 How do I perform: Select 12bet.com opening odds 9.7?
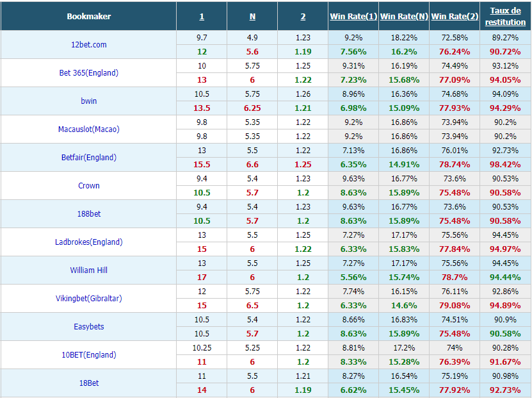[202, 37]
